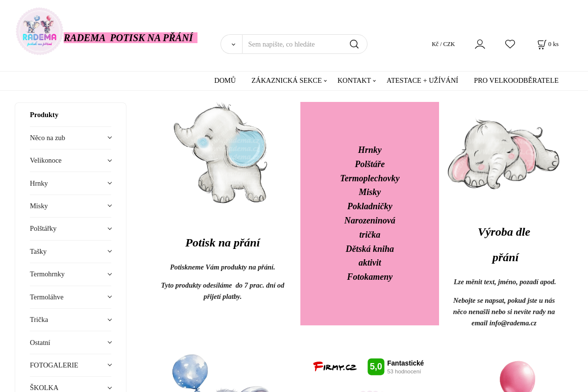Open the PRO VELKOODBĚRATELE link
This screenshot has height=392, width=588.
click(516, 80)
